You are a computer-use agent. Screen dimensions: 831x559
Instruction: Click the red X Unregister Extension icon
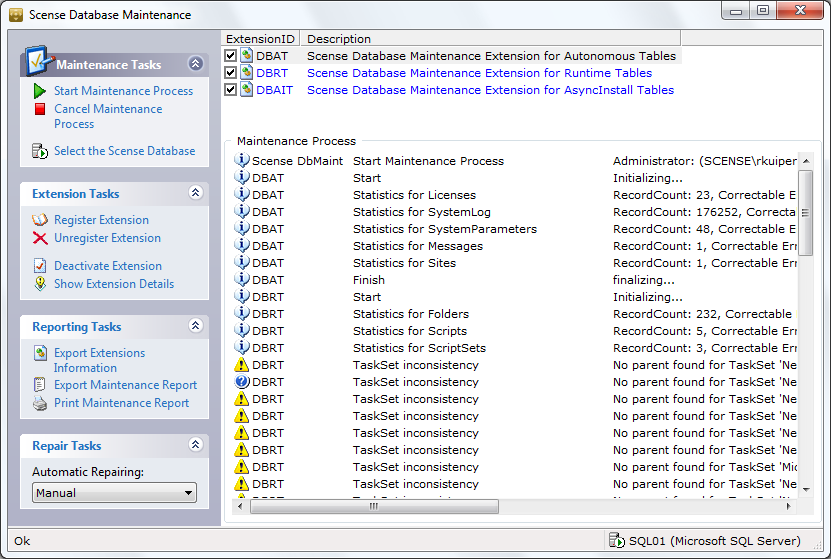pos(40,238)
